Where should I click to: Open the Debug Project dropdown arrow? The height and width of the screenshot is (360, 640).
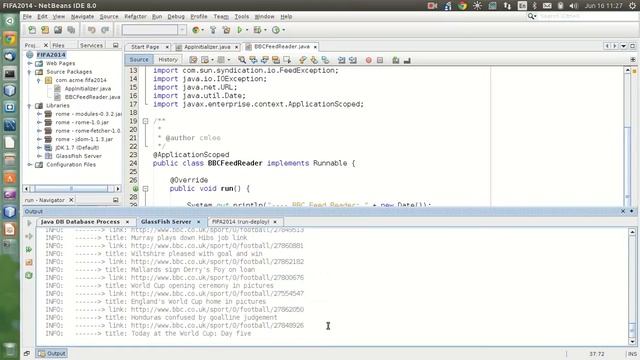tap(265, 30)
